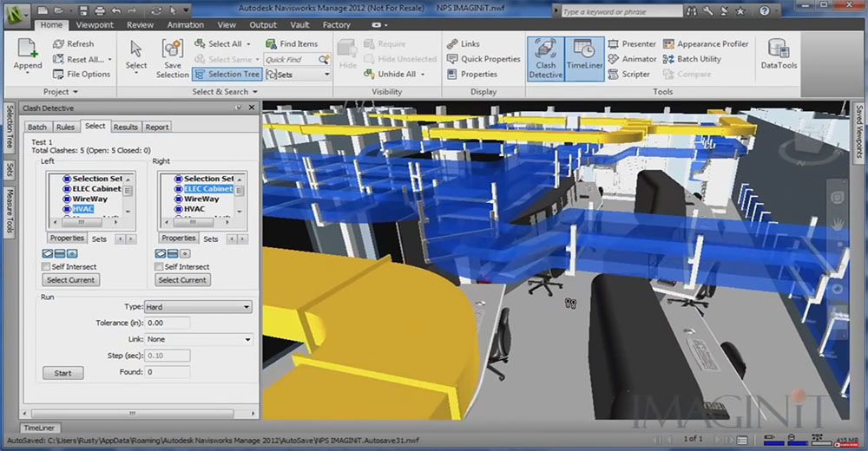The height and width of the screenshot is (451, 868).
Task: Expand the Reset All dropdown arrow
Action: click(109, 59)
